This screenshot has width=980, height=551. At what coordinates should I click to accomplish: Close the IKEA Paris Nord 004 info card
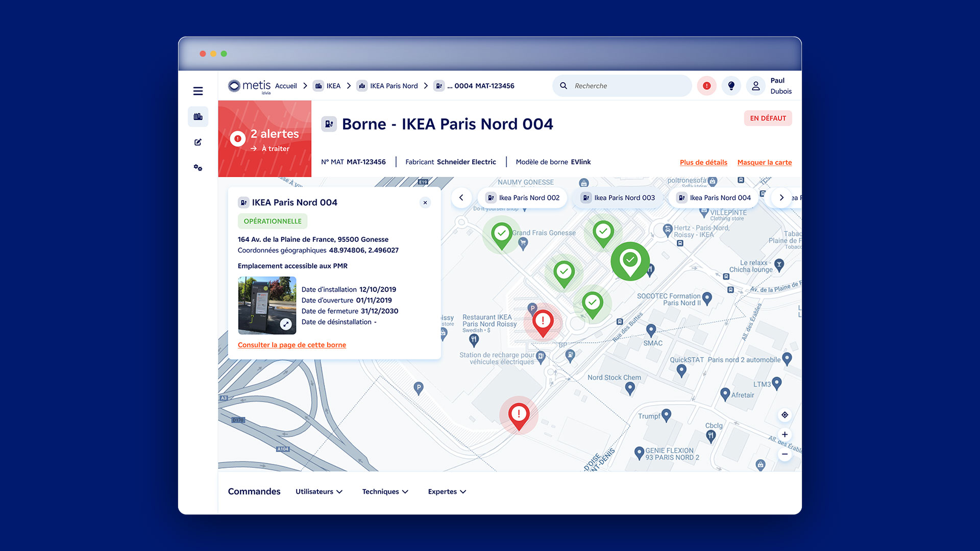[x=425, y=203]
